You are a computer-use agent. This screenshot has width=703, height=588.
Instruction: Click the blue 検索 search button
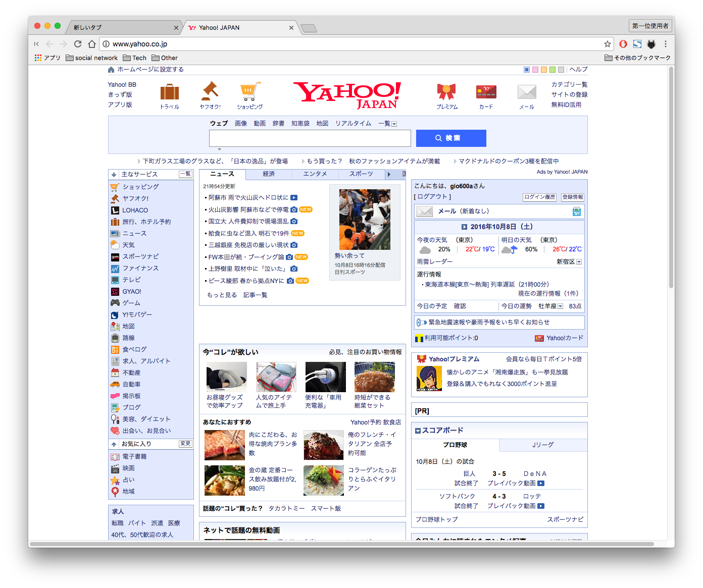[x=451, y=138]
